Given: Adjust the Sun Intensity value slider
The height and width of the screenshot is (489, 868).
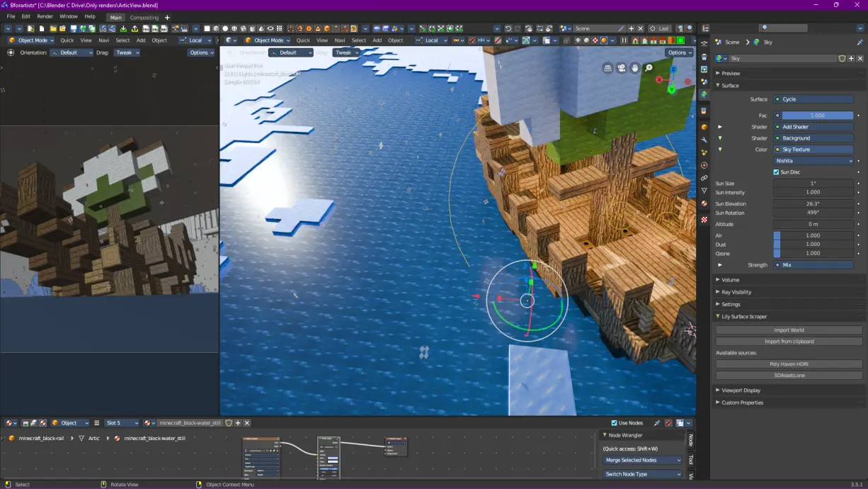Looking at the screenshot, I should click(813, 192).
